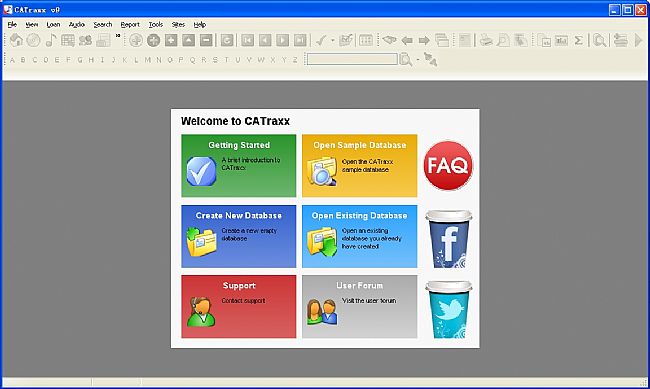Click the red FAQ circle icon

448,165
